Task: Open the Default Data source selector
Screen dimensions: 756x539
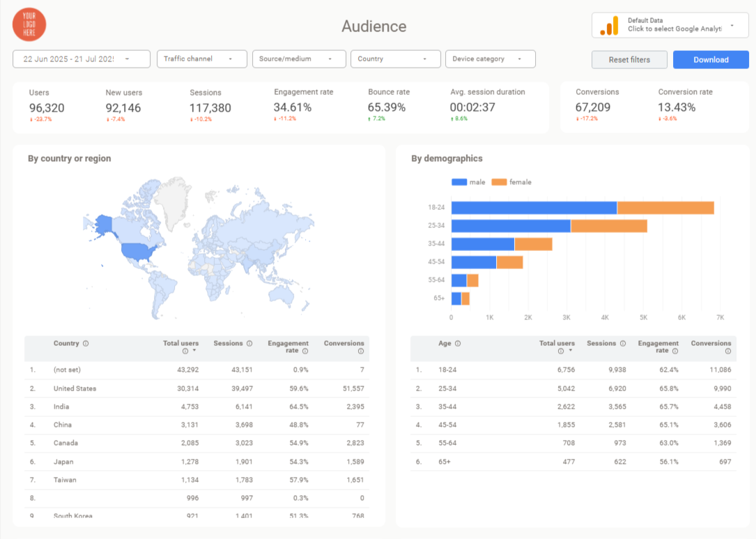Action: (670, 25)
